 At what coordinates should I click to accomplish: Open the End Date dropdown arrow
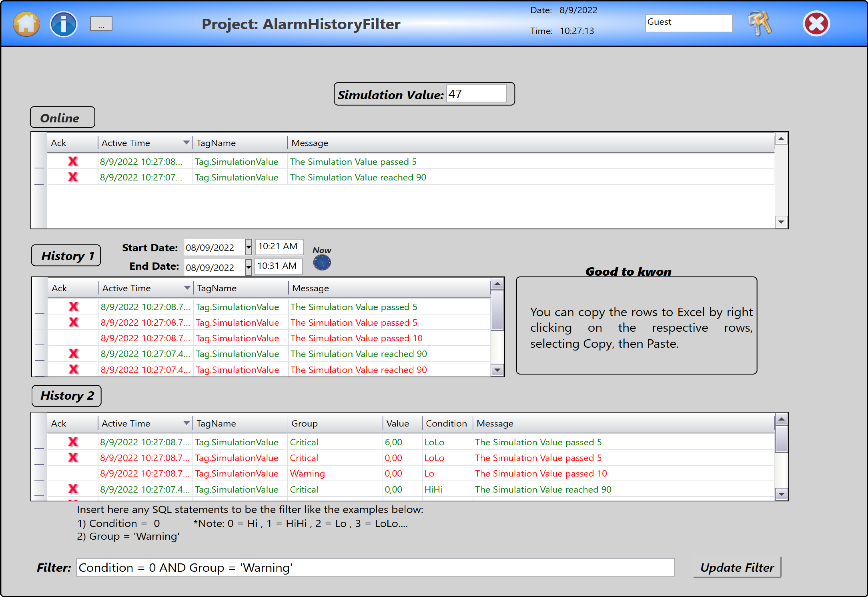click(248, 267)
